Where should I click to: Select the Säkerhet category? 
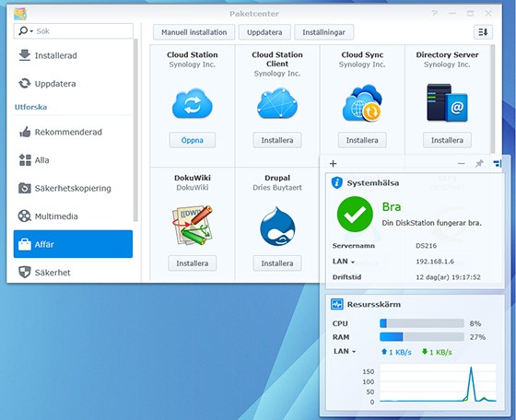pyautogui.click(x=73, y=273)
